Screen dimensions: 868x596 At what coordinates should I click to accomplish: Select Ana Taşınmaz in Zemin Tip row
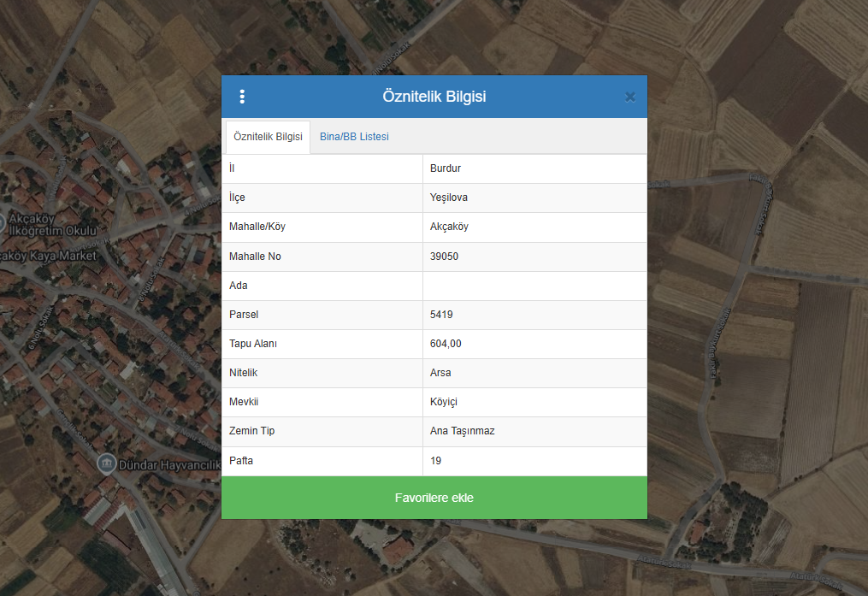(462, 431)
